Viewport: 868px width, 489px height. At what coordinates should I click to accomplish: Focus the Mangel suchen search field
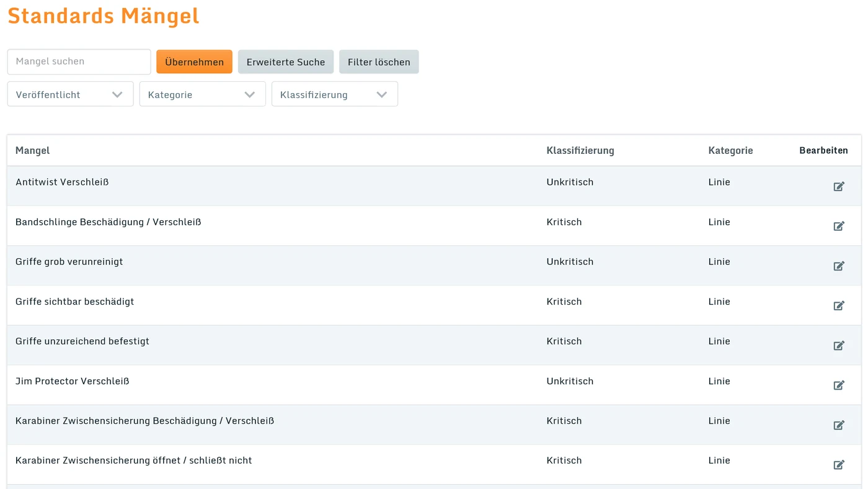pos(79,61)
